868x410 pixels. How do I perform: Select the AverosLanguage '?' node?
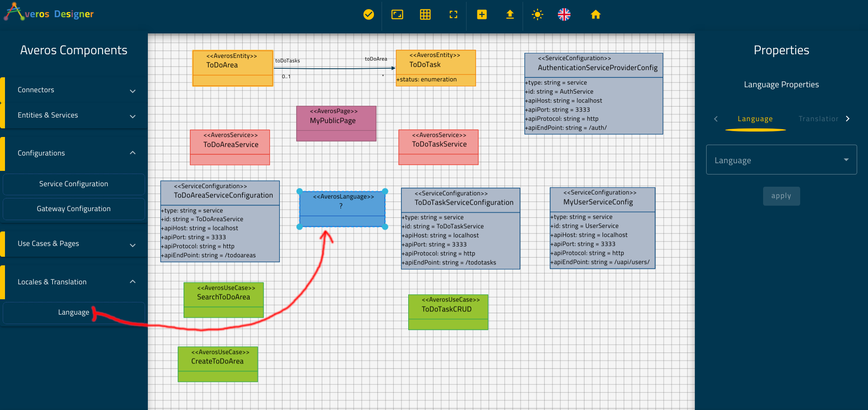click(x=342, y=209)
